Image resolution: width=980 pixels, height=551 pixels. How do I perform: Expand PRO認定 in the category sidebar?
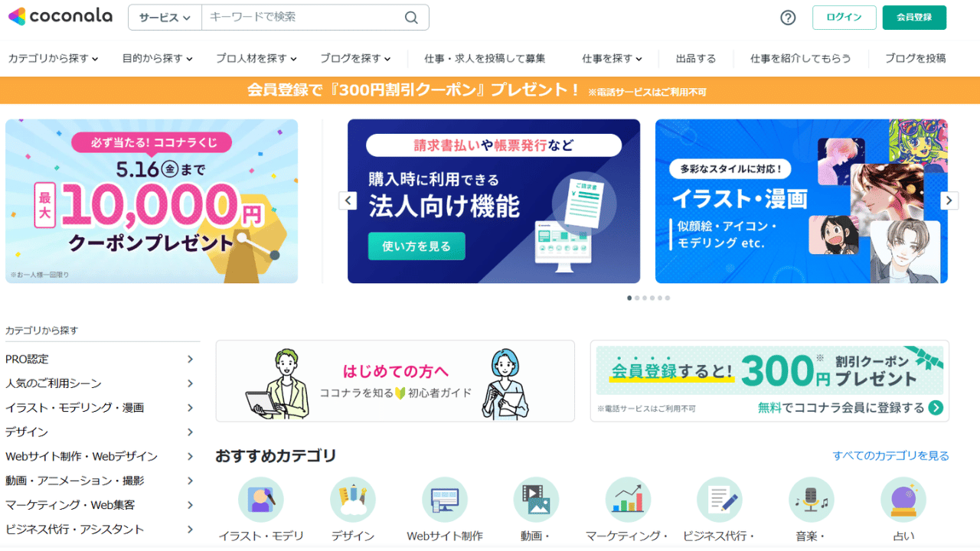coord(100,359)
